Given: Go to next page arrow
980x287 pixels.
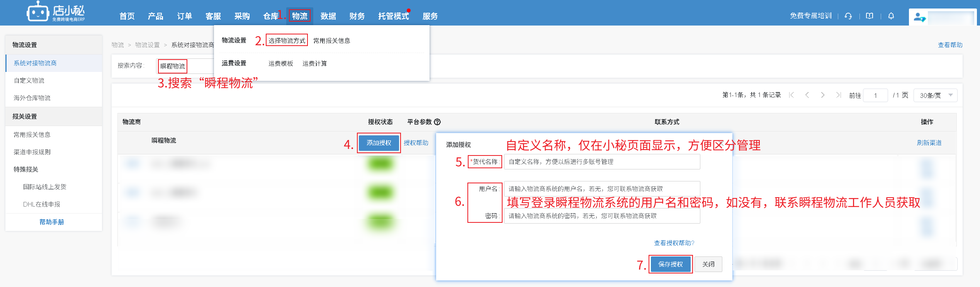Looking at the screenshot, I should click(823, 95).
